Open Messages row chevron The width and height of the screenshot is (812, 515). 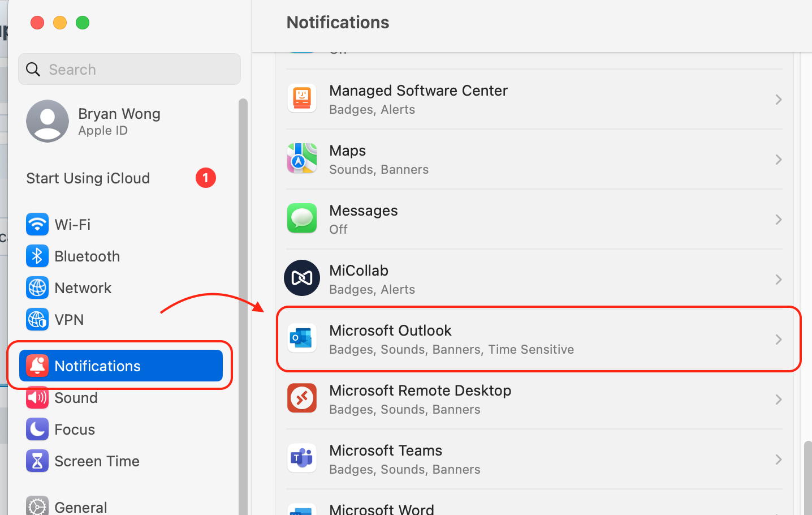(x=779, y=220)
